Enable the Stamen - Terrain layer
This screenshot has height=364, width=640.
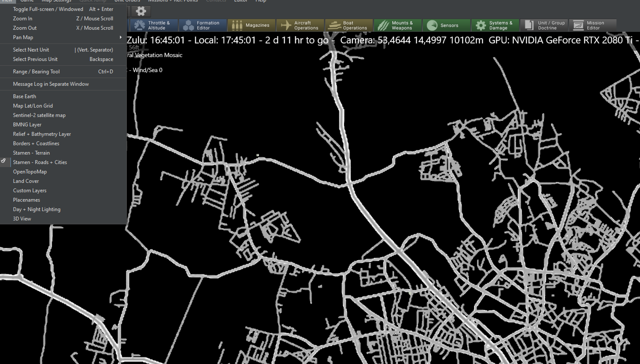tap(63, 153)
